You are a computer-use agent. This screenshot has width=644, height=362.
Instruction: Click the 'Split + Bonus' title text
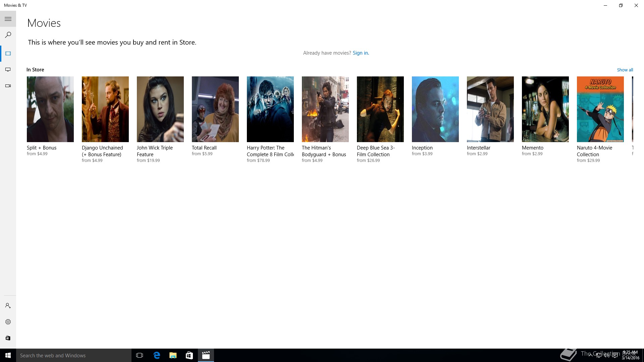[42, 148]
